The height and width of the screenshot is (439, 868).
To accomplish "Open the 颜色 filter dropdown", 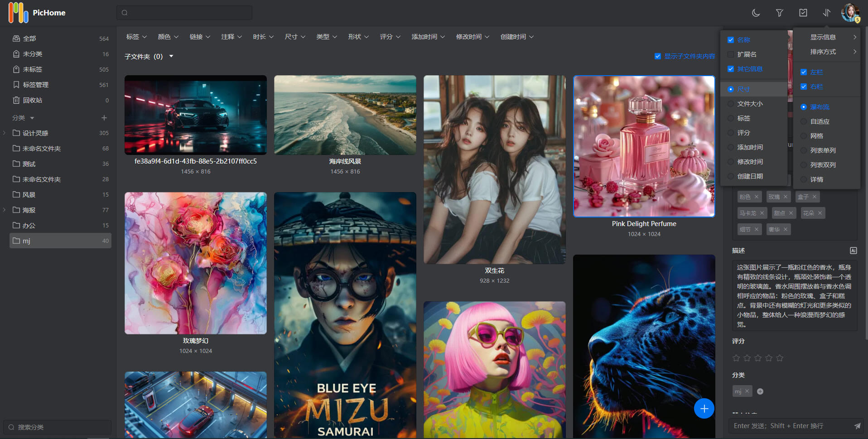I will point(168,37).
